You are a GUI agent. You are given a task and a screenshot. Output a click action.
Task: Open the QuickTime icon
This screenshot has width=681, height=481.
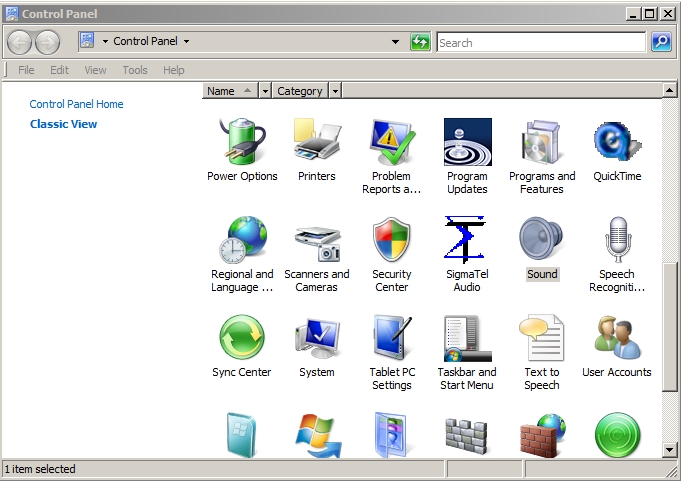(x=617, y=142)
